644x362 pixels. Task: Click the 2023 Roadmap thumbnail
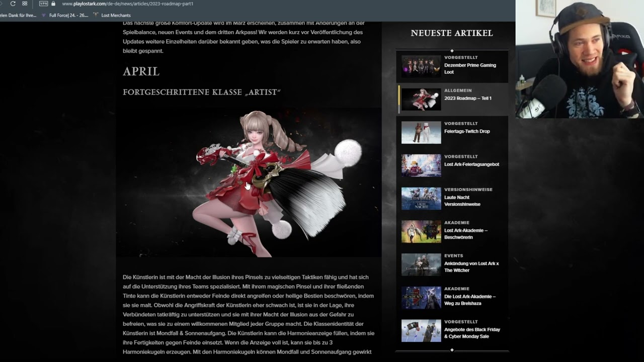tap(421, 99)
